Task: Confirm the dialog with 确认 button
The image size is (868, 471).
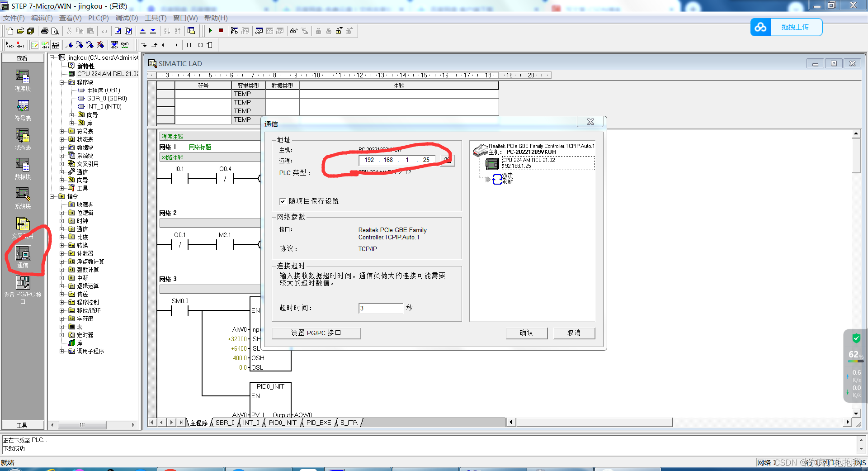Action: pyautogui.click(x=527, y=333)
